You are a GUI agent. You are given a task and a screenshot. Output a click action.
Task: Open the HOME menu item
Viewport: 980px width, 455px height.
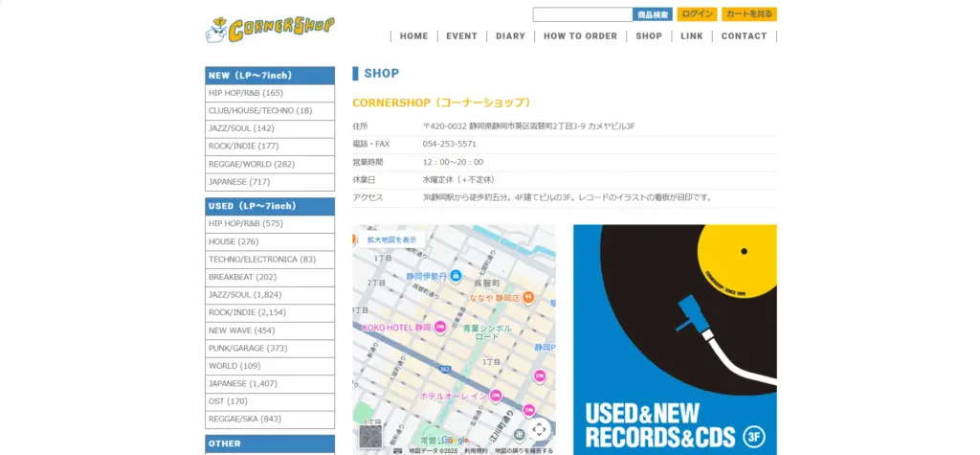(413, 36)
